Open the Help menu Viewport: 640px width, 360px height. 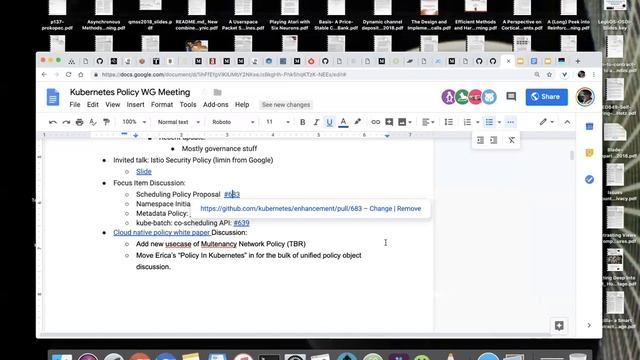click(x=242, y=105)
